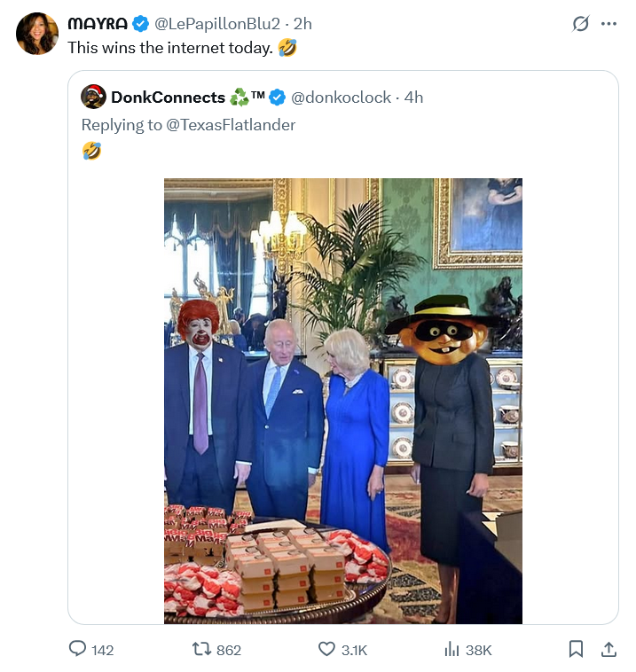Click DonkConnects' blue verified badge
The image size is (636, 672).
[x=278, y=98]
